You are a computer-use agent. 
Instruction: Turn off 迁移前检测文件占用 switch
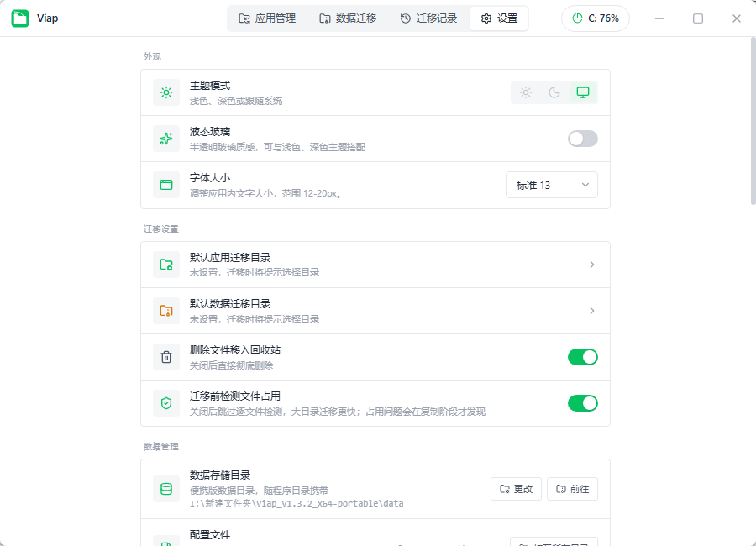582,403
